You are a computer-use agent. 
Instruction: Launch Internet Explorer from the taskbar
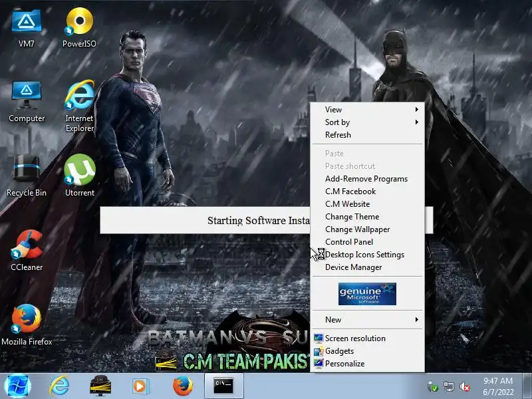(x=59, y=386)
